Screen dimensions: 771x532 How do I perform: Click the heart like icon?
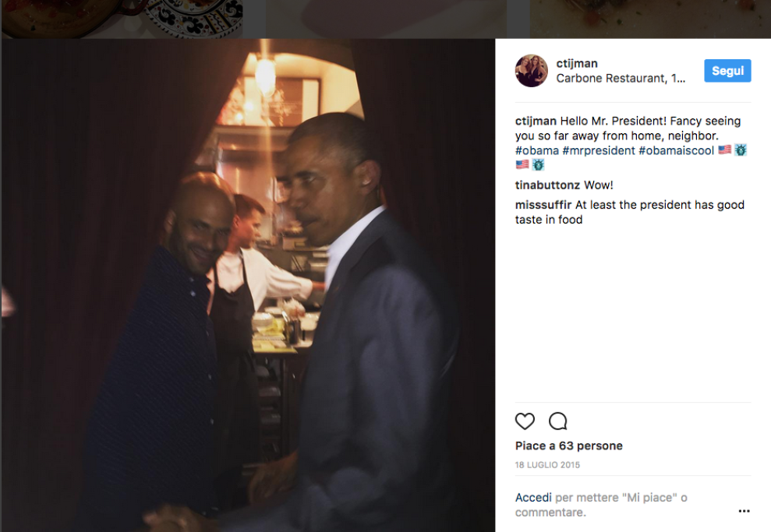(525, 421)
